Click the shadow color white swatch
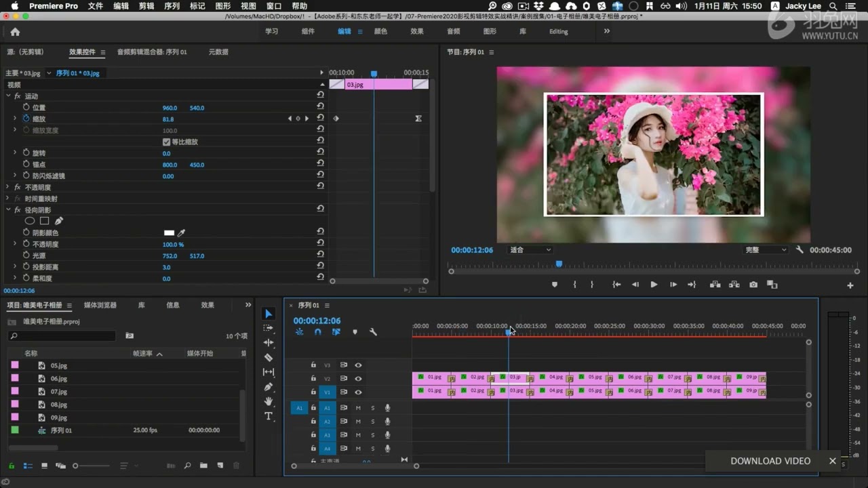Screen dimensions: 868x488 pyautogui.click(x=169, y=232)
